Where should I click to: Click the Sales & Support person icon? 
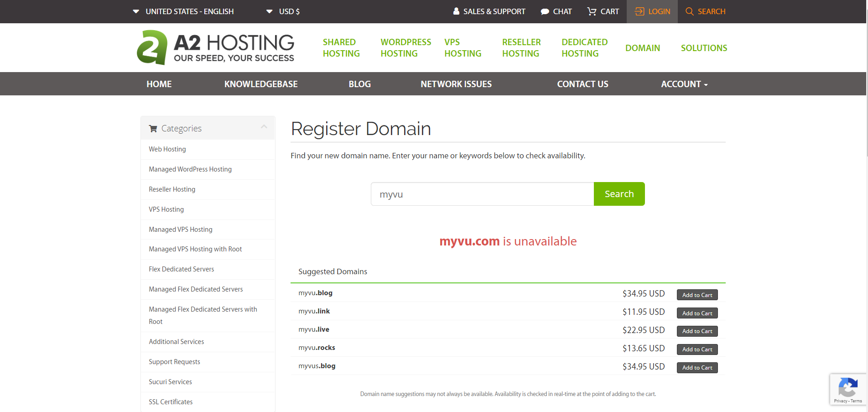(456, 11)
